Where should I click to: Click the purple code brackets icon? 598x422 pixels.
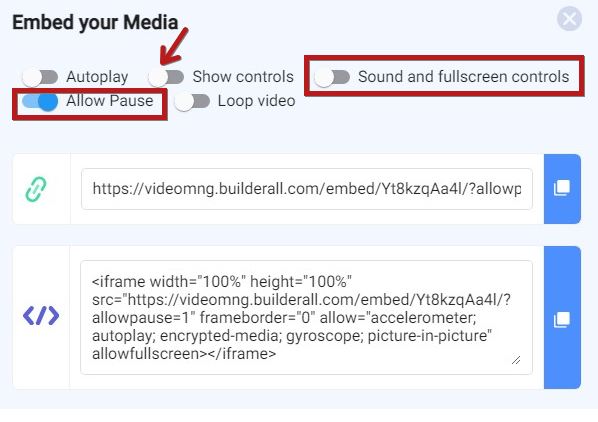pyautogui.click(x=41, y=316)
